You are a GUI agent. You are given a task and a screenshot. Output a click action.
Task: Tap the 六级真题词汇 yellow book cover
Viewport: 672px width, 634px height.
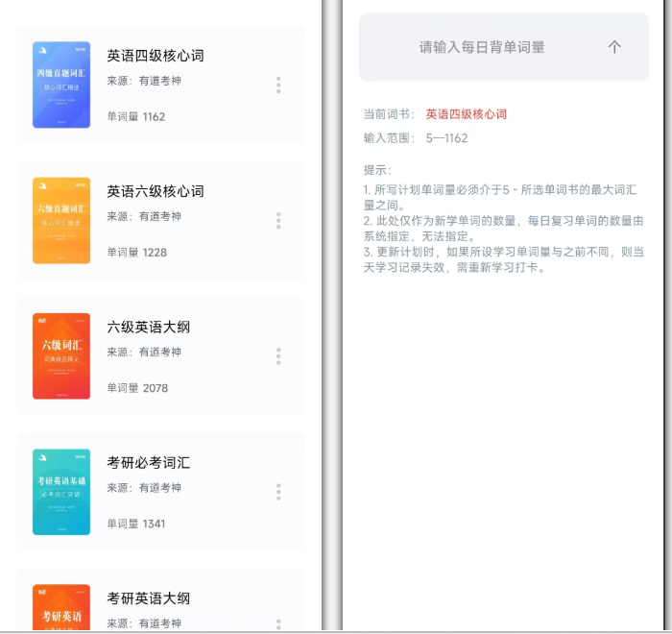point(61,220)
